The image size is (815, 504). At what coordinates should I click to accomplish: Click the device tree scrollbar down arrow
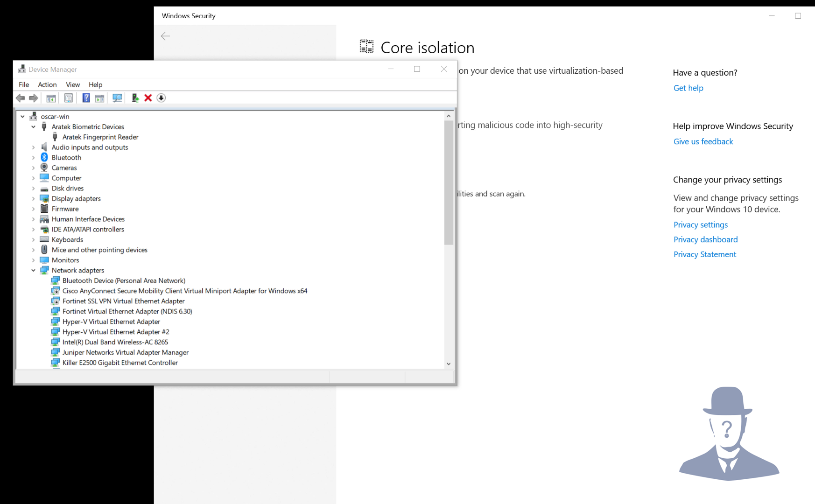(x=449, y=364)
